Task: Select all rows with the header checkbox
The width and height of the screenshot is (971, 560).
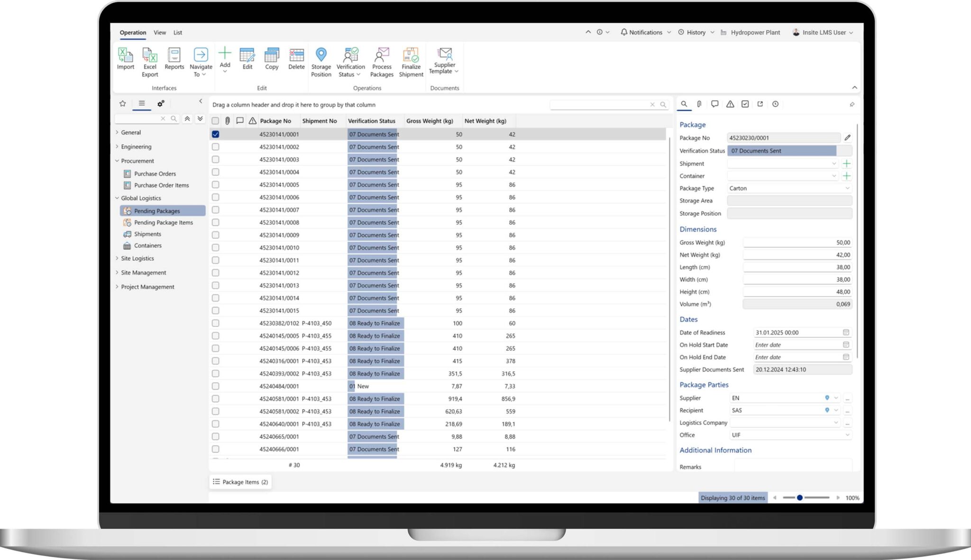Action: 216,120
